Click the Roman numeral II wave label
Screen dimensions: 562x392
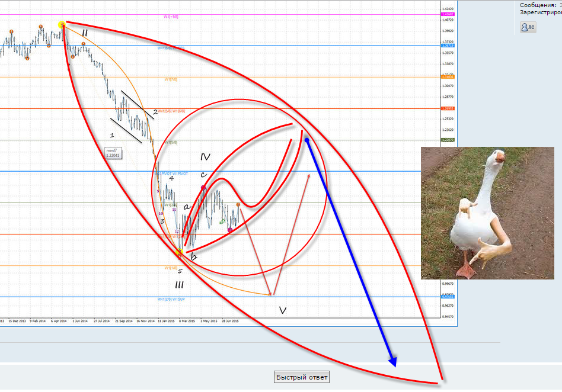click(x=85, y=32)
